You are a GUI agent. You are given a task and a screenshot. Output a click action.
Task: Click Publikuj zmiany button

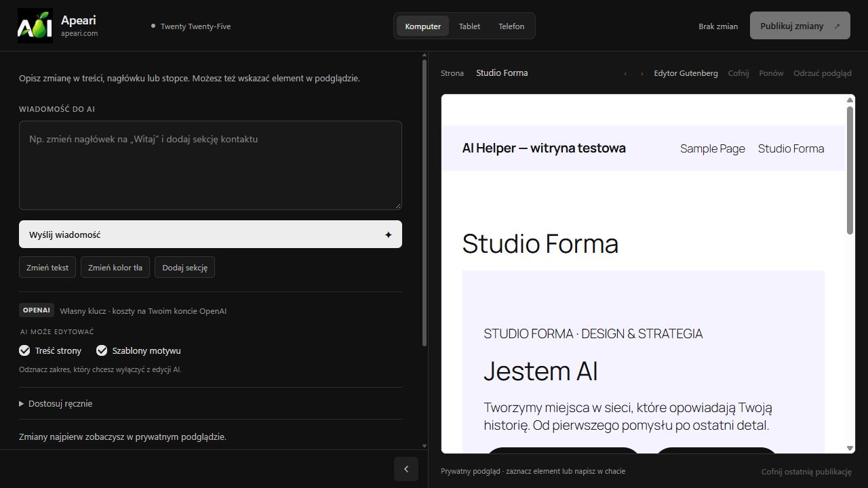pos(800,26)
